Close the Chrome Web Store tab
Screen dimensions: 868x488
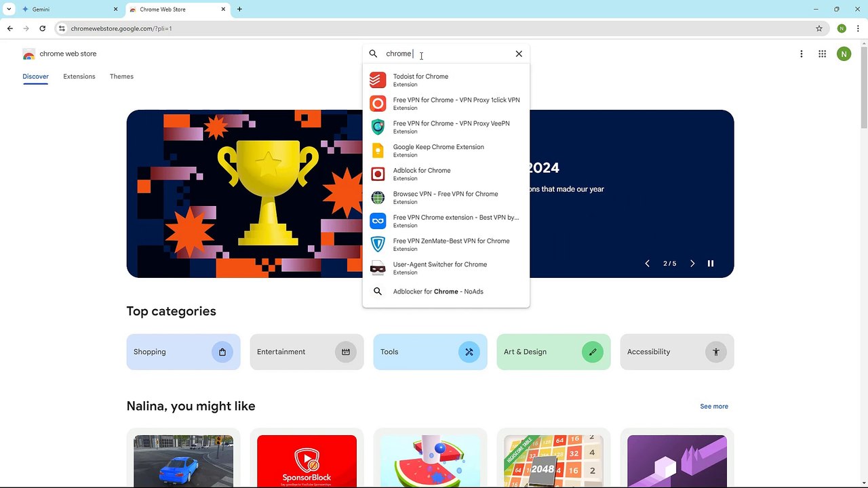223,9
